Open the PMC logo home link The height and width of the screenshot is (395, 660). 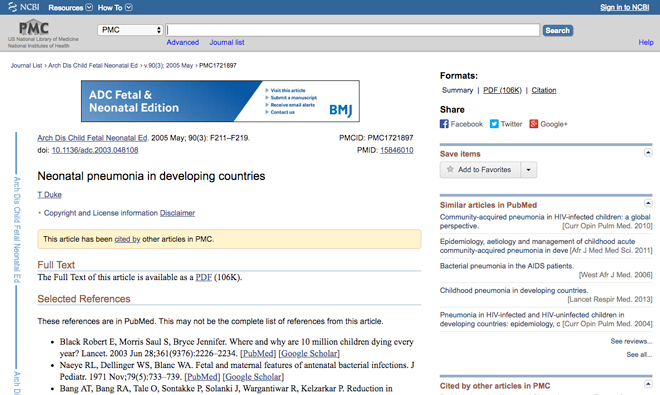pyautogui.click(x=34, y=28)
